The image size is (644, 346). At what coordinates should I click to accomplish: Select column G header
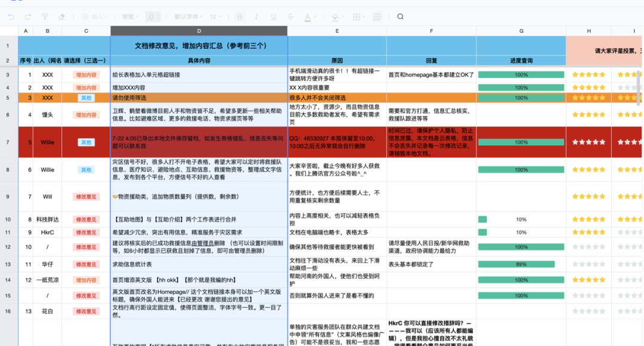coord(521,31)
